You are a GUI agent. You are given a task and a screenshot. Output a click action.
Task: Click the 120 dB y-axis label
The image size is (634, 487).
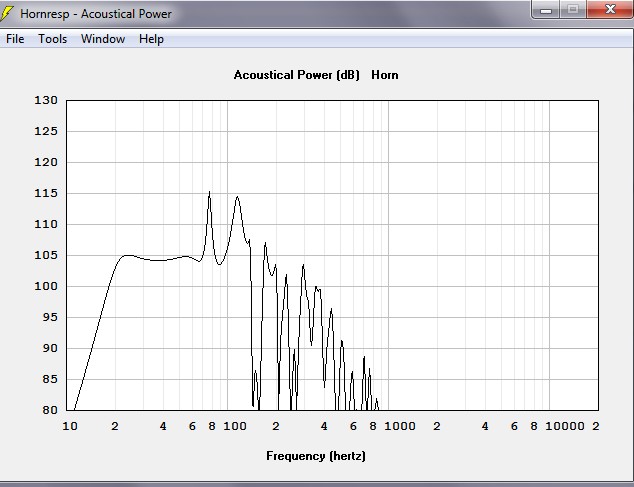click(x=46, y=162)
